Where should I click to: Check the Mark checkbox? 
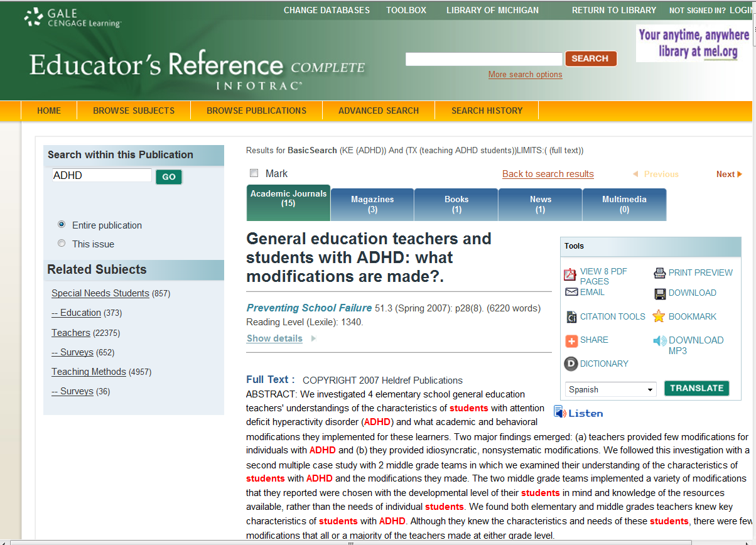pos(254,173)
